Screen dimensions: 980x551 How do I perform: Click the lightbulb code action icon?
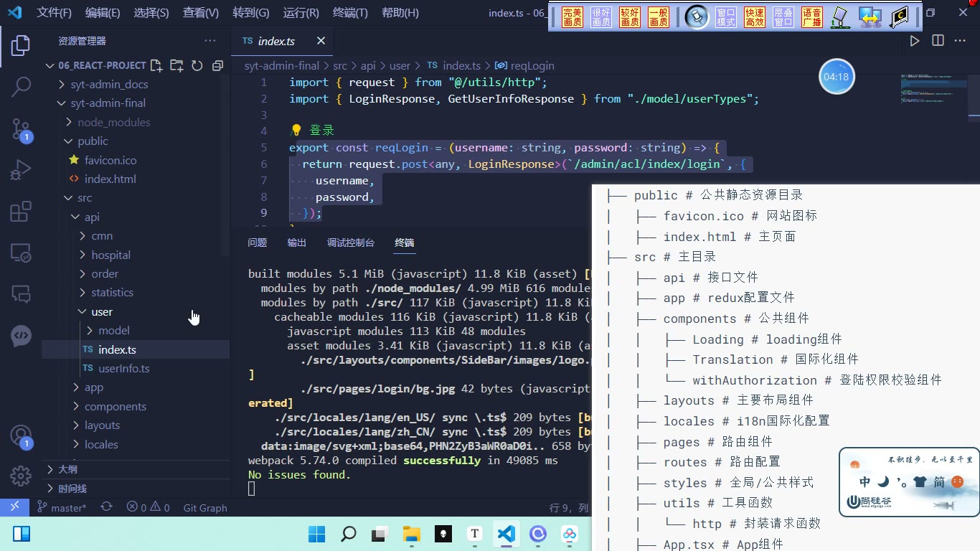coord(296,131)
